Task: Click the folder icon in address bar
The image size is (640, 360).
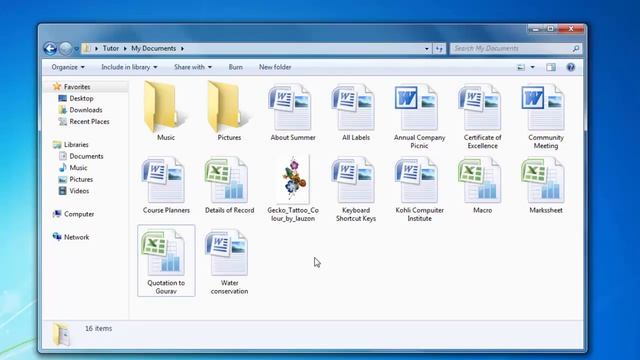Action: coord(86,49)
